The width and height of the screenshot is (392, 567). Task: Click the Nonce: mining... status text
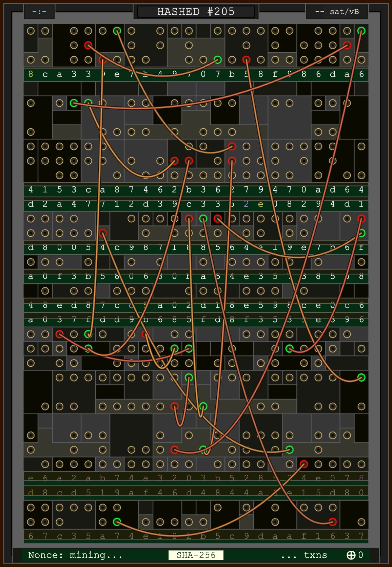click(x=75, y=555)
